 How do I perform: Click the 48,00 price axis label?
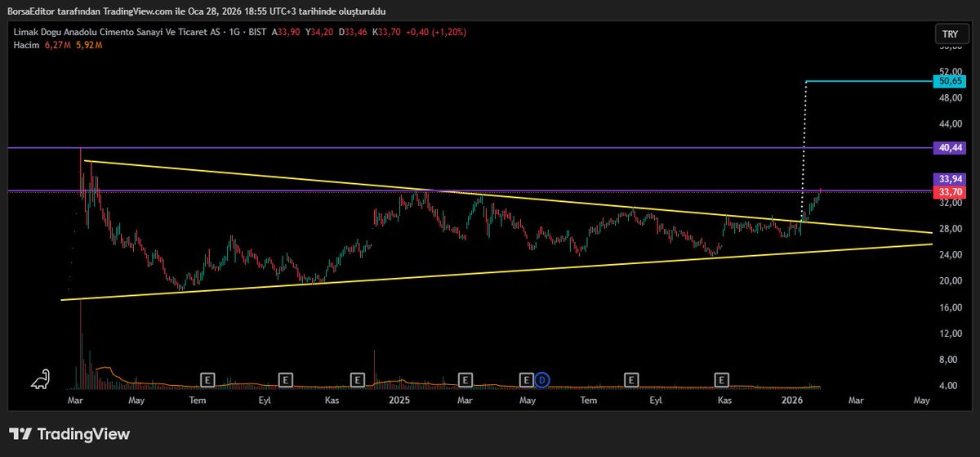click(951, 98)
